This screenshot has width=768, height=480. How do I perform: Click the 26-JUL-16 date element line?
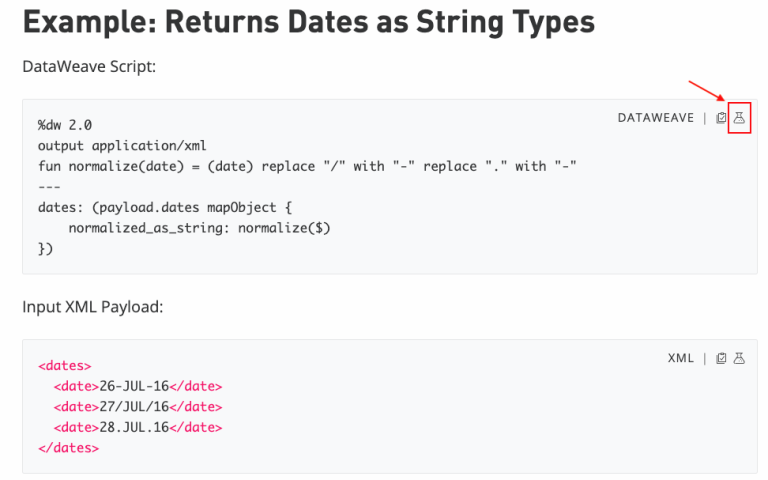pyautogui.click(x=138, y=386)
